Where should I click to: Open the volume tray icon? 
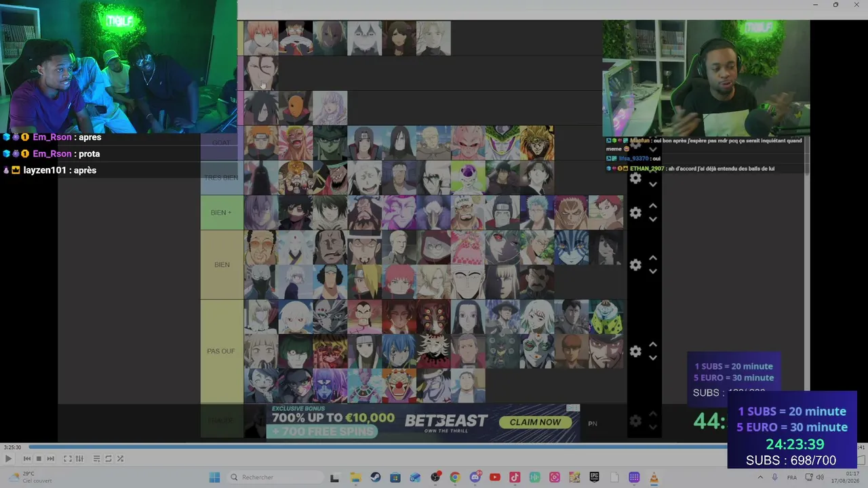820,477
